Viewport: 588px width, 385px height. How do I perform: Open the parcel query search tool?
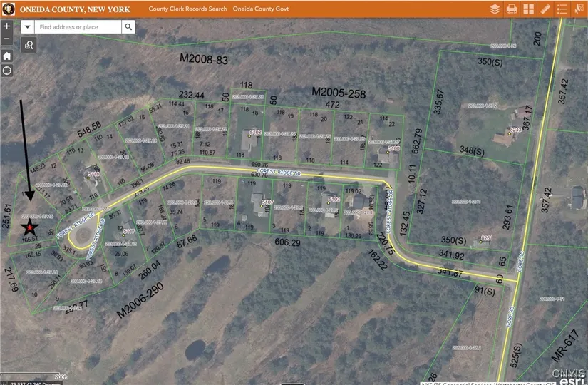pos(29,45)
